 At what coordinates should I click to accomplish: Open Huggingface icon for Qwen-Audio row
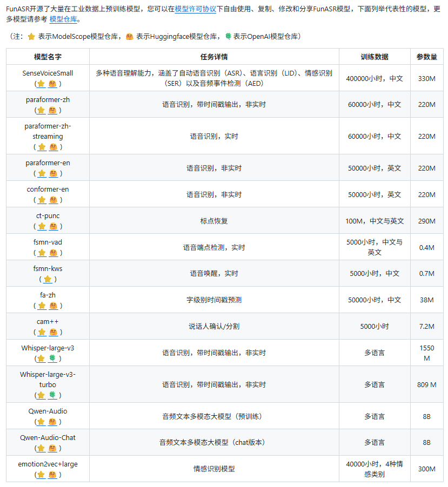(52, 422)
